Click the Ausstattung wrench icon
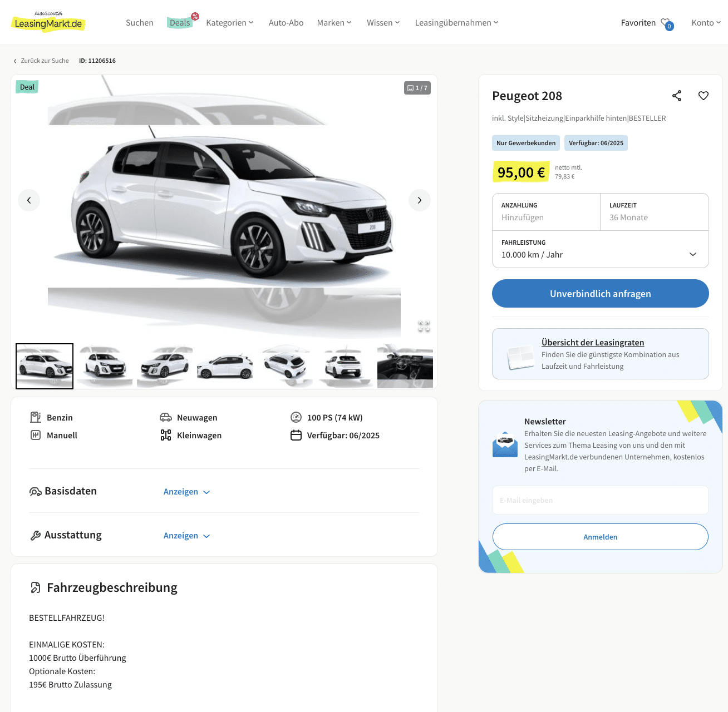 point(36,536)
